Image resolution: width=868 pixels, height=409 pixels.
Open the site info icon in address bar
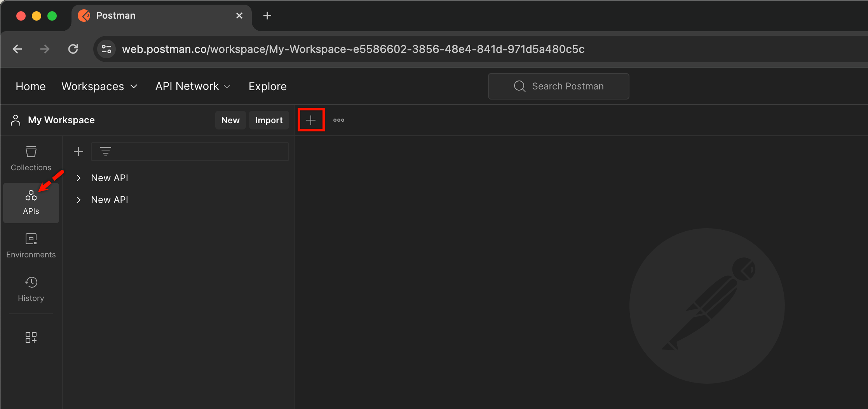coord(106,49)
